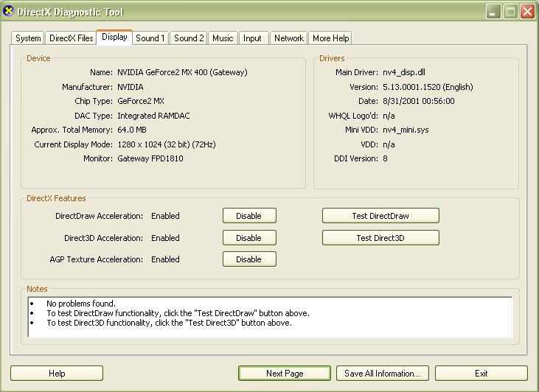Click the Integrated RAMDAC value
539x392 pixels.
(x=153, y=116)
